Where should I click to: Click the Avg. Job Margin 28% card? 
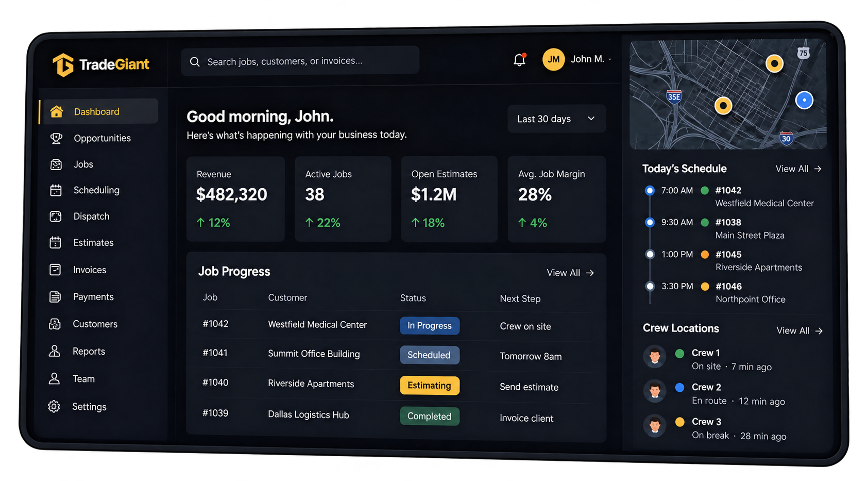coord(557,199)
